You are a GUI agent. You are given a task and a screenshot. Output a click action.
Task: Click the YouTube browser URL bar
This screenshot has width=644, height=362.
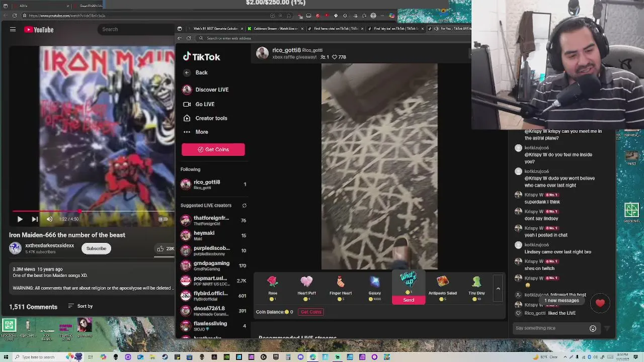tap(146, 16)
